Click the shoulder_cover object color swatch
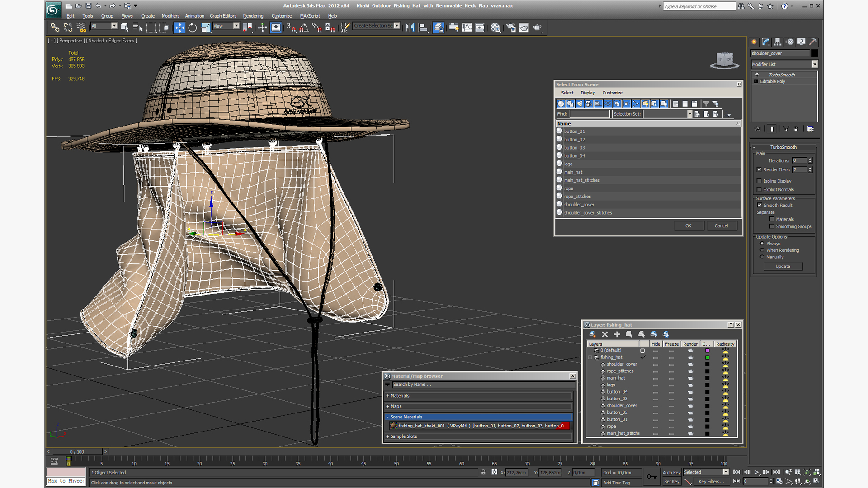This screenshot has height=488, width=868. pyautogui.click(x=815, y=53)
